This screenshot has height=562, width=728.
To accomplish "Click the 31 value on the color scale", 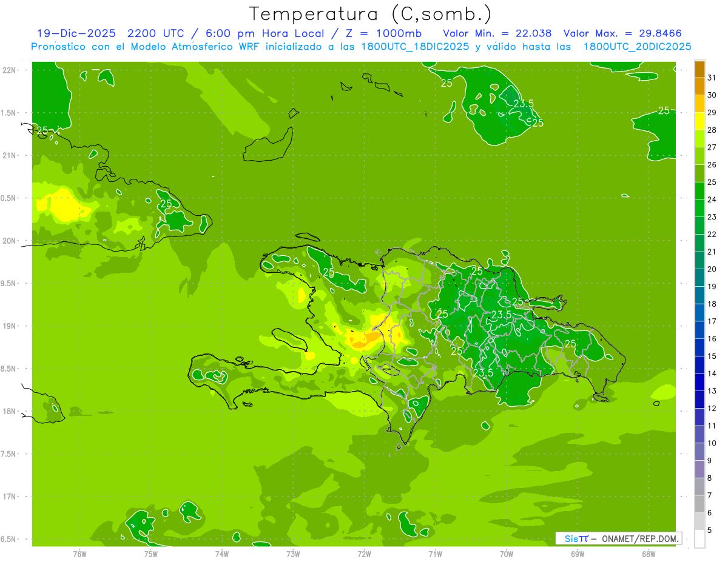I will (x=712, y=77).
